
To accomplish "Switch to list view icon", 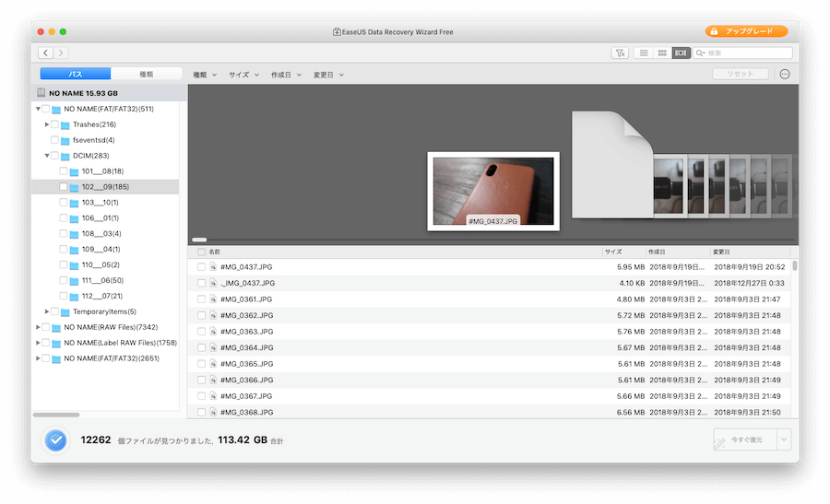I will click(x=644, y=53).
